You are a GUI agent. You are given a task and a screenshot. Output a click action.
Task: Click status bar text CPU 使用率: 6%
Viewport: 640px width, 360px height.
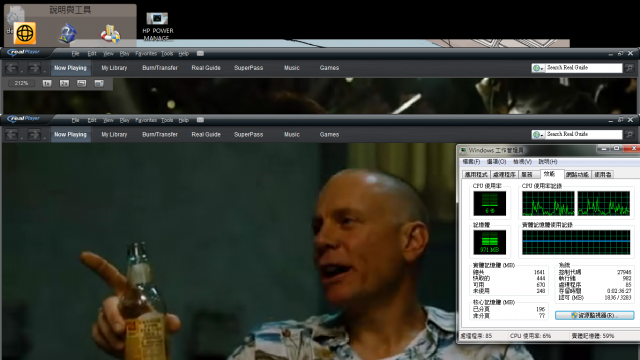[x=530, y=336]
